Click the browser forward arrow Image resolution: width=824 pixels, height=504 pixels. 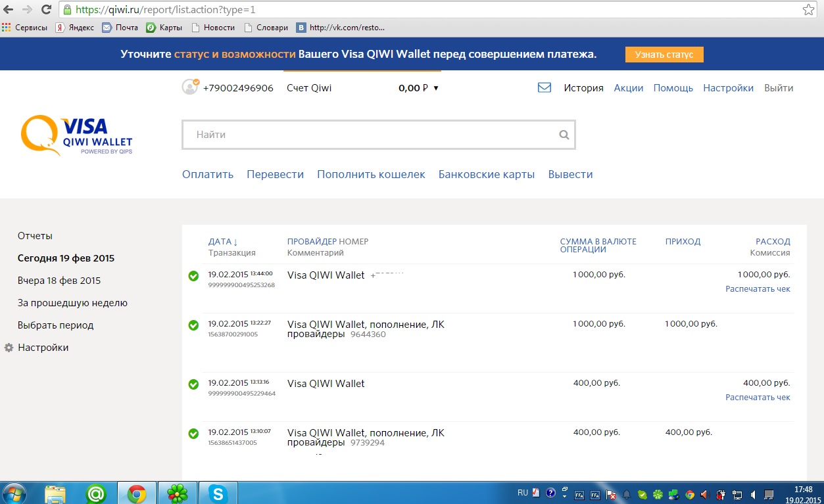point(27,9)
